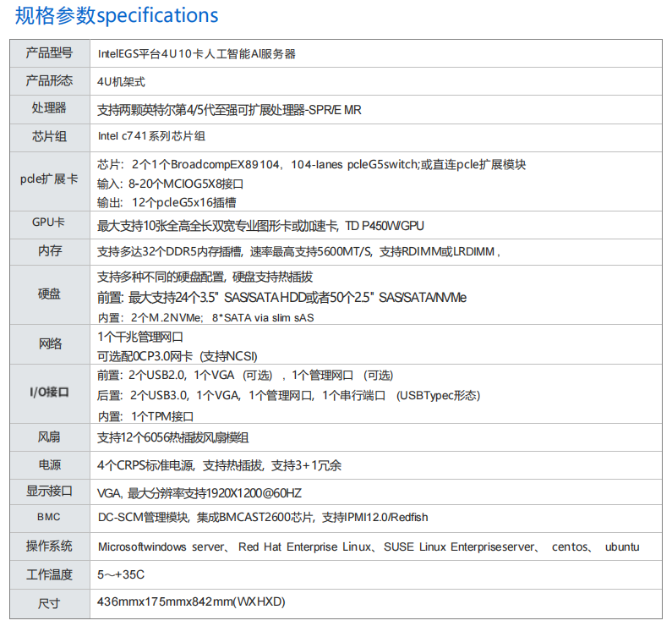The image size is (672, 626).
Task: Click the 处理器 row label cell
Action: pyautogui.click(x=49, y=109)
